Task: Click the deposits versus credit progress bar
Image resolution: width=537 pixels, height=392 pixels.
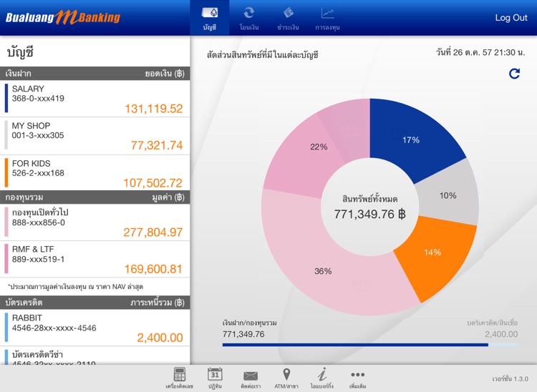Action: 370,345
